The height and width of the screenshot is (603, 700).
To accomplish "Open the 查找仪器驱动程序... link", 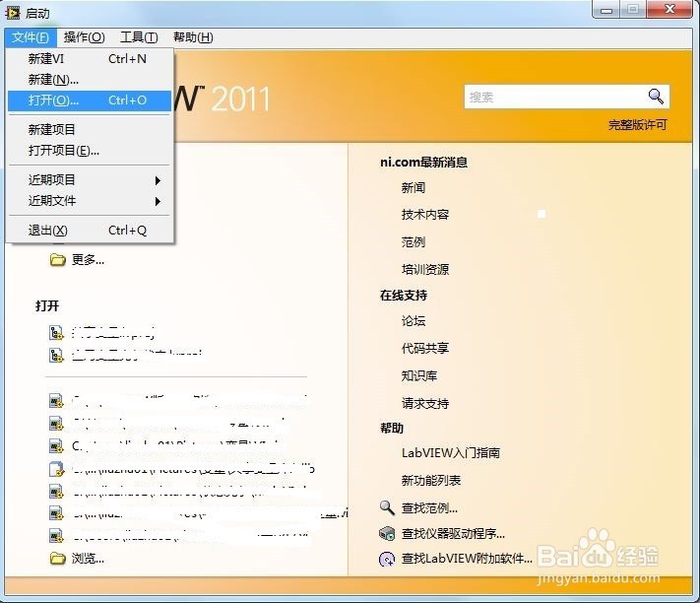I will click(x=453, y=533).
